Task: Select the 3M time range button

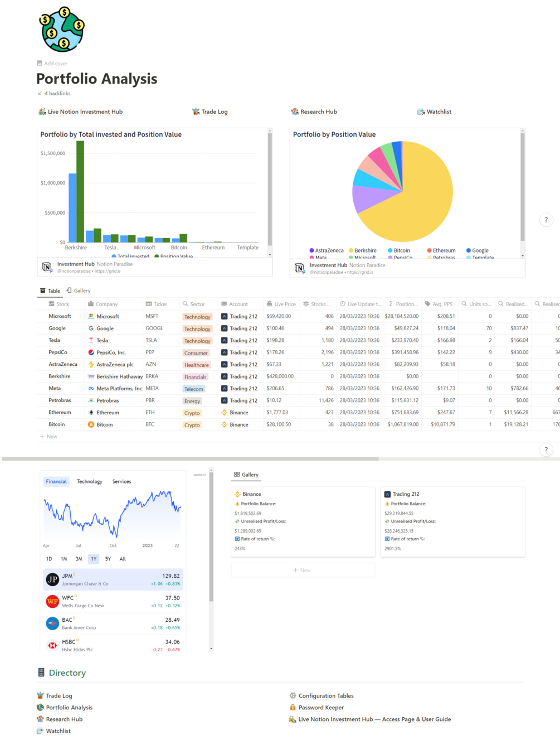Action: click(79, 559)
